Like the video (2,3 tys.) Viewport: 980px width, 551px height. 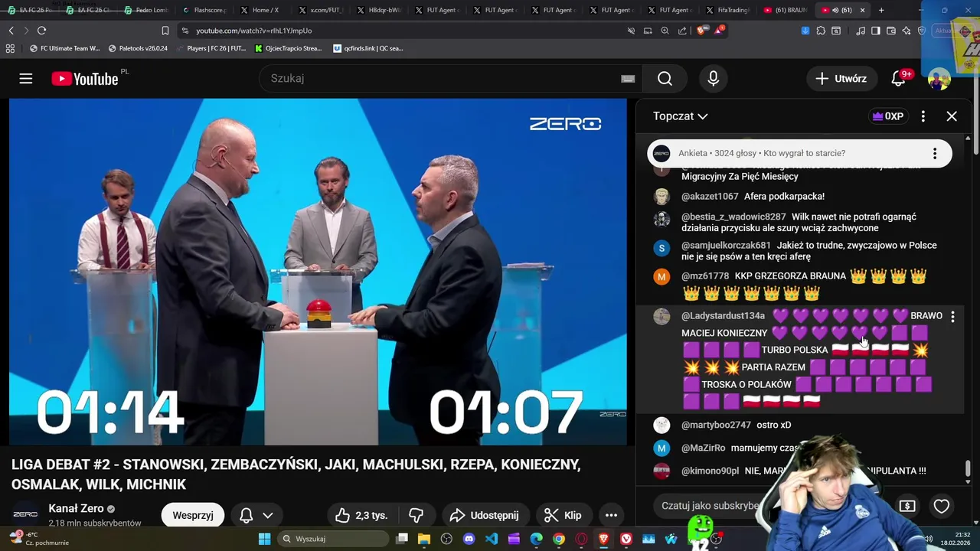pyautogui.click(x=361, y=515)
